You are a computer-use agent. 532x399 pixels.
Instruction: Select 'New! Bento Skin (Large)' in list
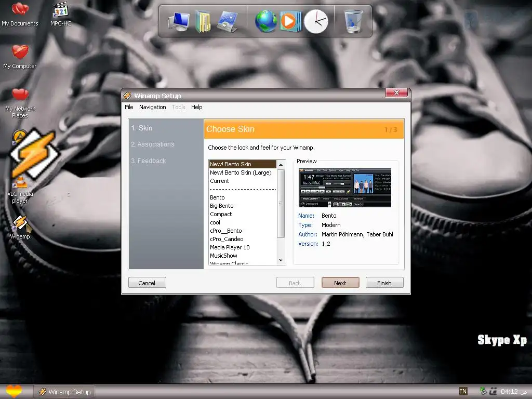point(243,172)
